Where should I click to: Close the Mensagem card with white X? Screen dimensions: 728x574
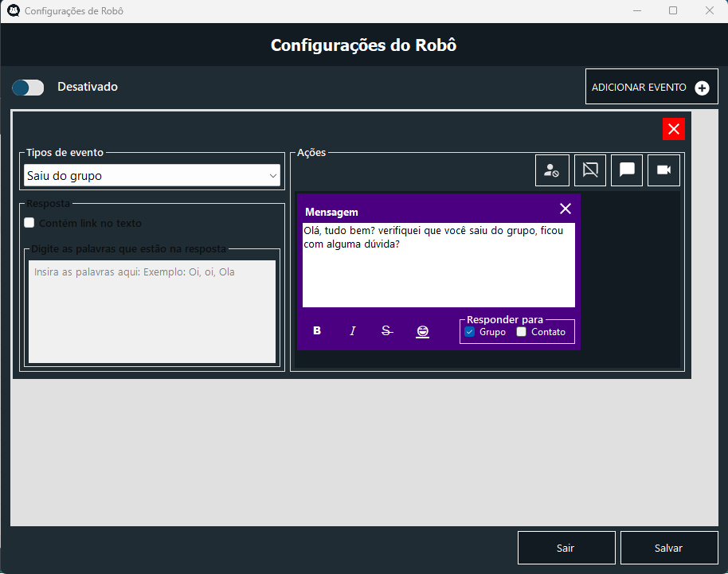(x=566, y=209)
